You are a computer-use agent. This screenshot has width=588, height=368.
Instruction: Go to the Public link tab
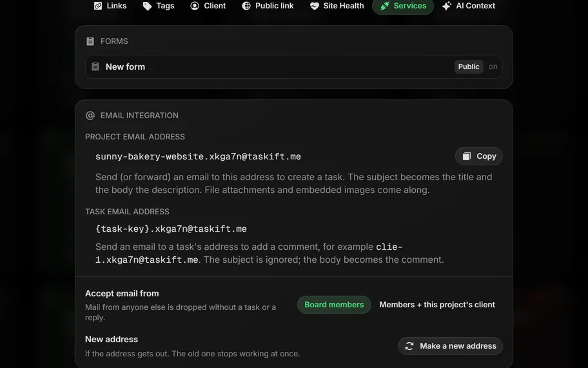[268, 6]
